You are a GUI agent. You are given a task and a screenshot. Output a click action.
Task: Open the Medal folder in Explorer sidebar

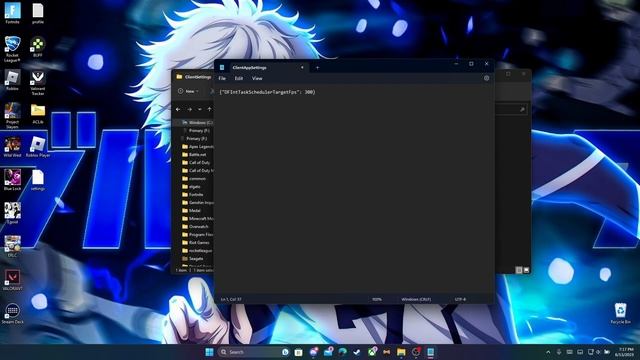[191, 211]
